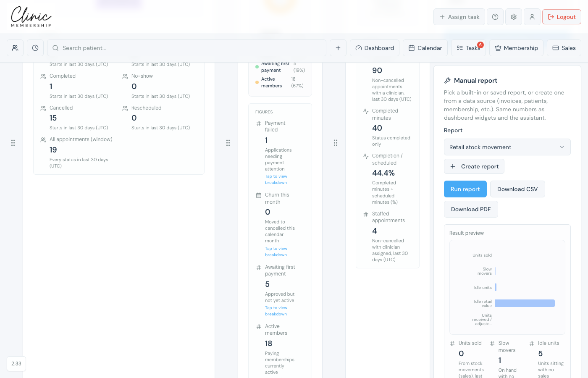Download the report as PDF
The width and height of the screenshot is (588, 378).
click(x=471, y=209)
